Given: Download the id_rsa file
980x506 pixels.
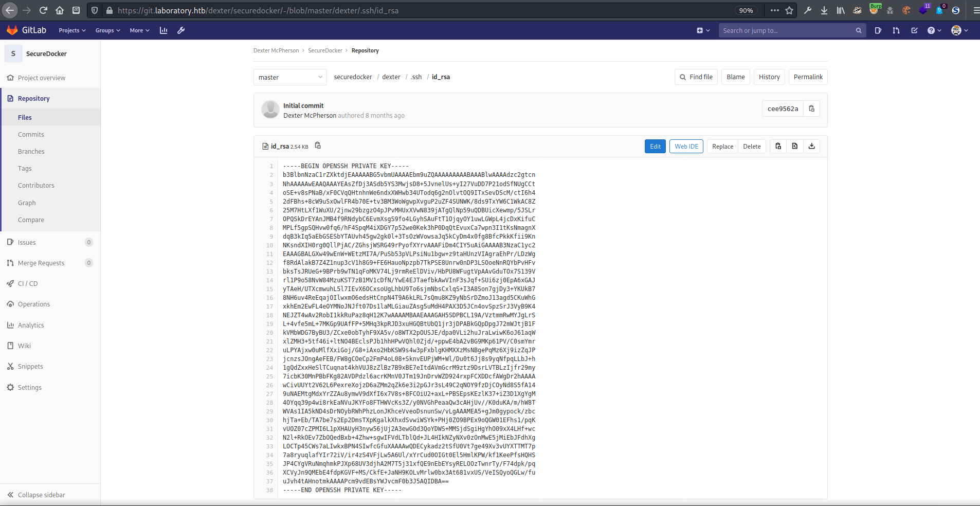Looking at the screenshot, I should point(811,146).
